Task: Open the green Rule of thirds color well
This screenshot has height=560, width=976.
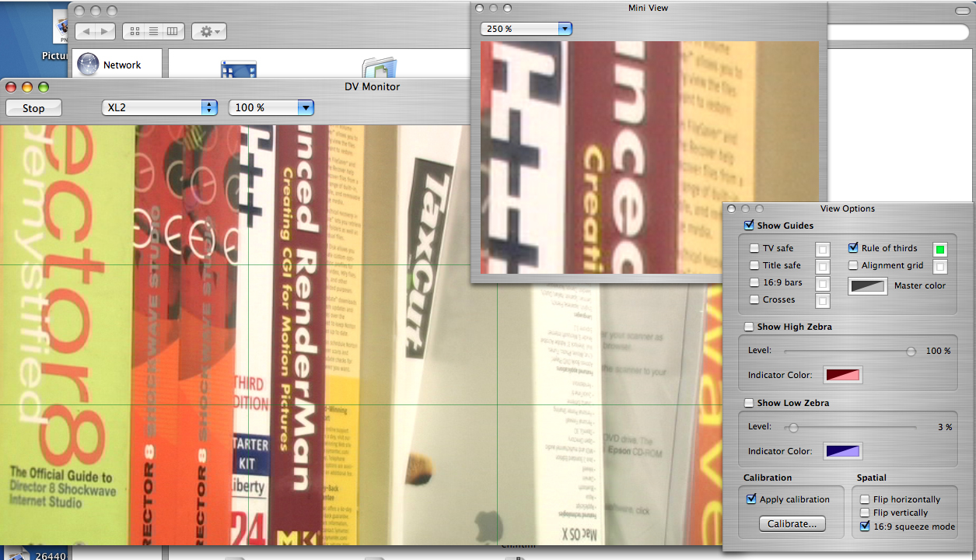Action: (x=940, y=250)
